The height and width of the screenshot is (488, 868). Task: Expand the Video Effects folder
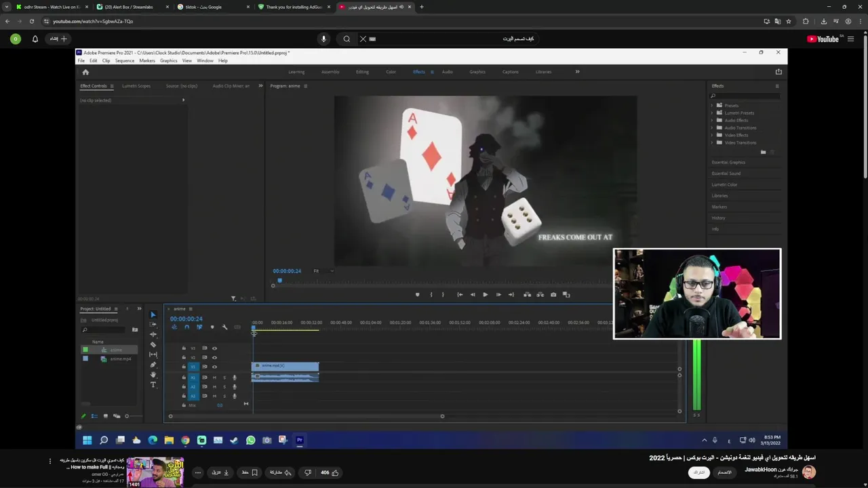(x=712, y=136)
